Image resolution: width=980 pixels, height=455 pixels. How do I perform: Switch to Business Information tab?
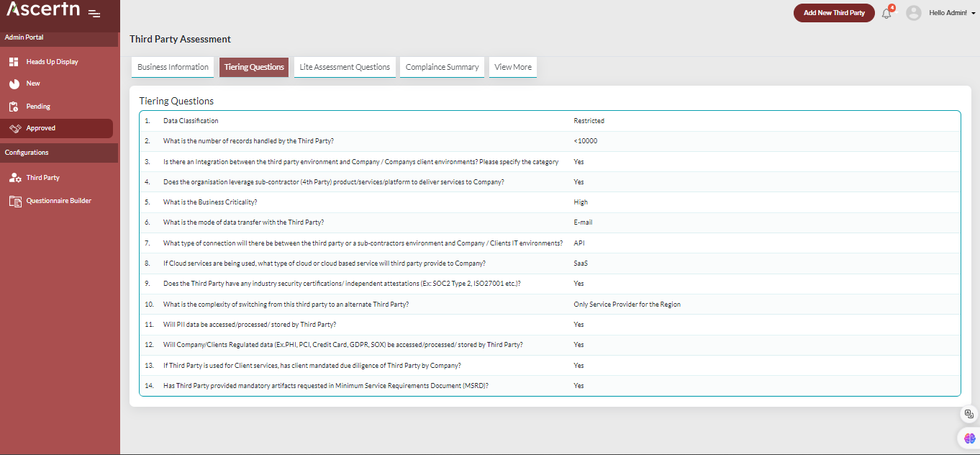point(173,67)
